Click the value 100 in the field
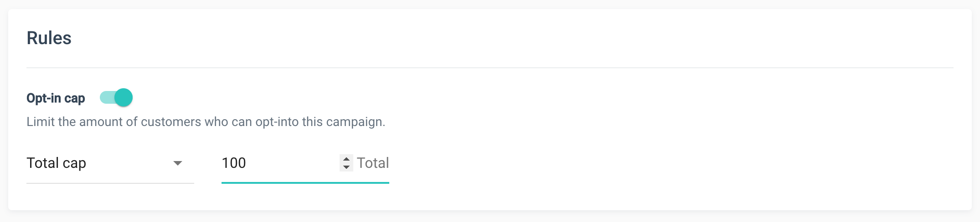The image size is (980, 222). coord(234,163)
